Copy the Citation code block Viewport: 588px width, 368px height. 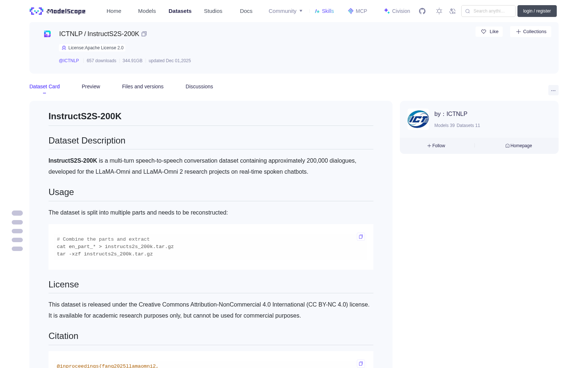(361, 364)
